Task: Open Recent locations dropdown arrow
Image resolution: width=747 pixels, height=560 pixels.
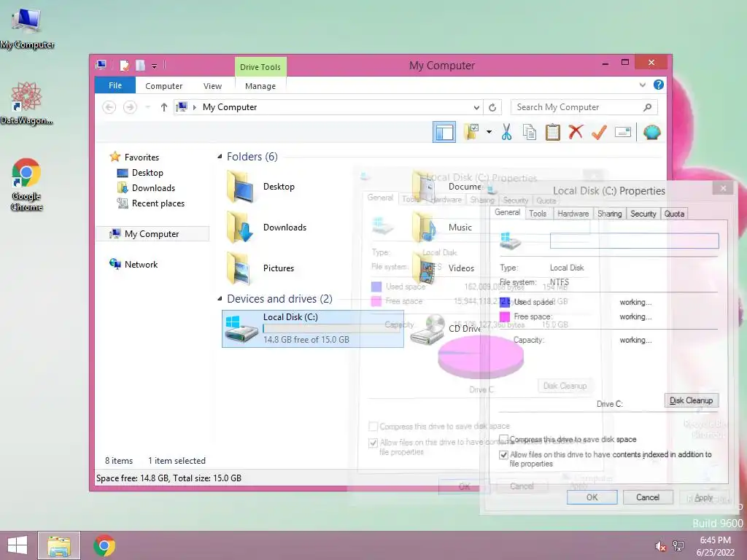Action: click(x=147, y=107)
